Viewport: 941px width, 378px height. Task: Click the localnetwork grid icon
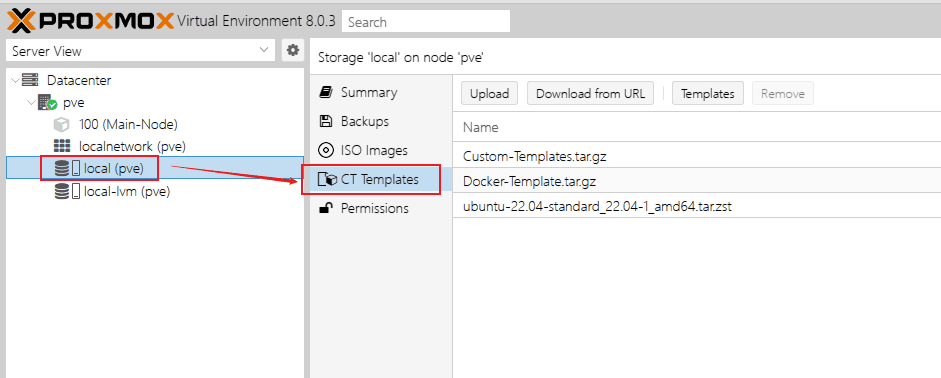pos(62,146)
